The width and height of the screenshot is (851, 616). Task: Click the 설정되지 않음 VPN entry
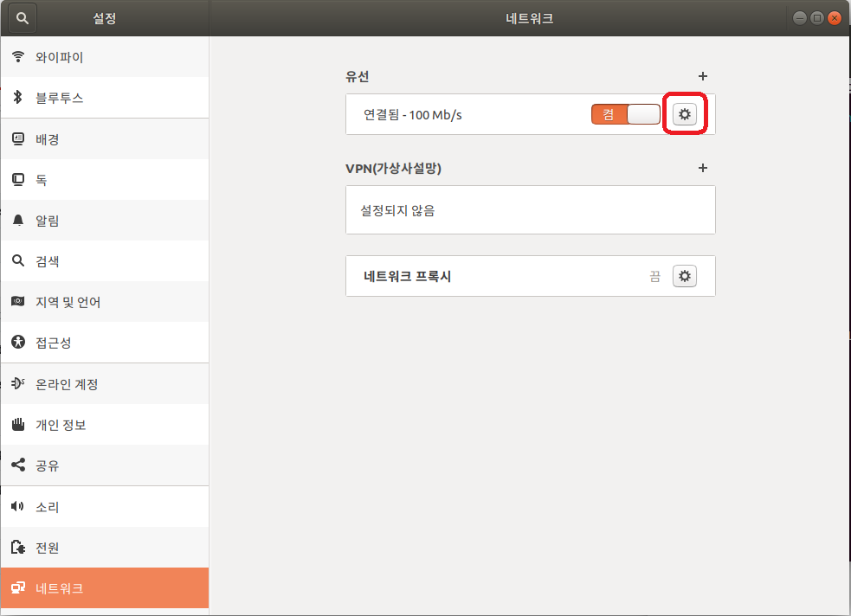pos(530,210)
